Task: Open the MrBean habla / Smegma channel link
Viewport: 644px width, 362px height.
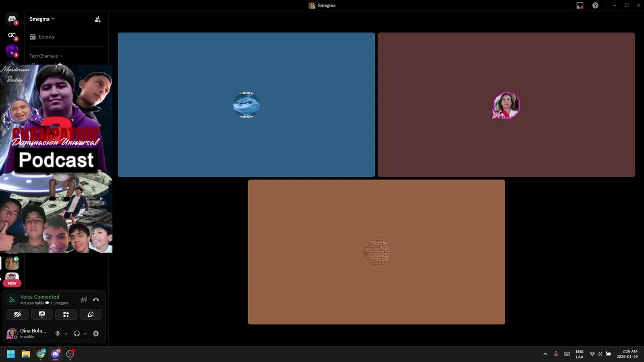Action: pos(44,303)
